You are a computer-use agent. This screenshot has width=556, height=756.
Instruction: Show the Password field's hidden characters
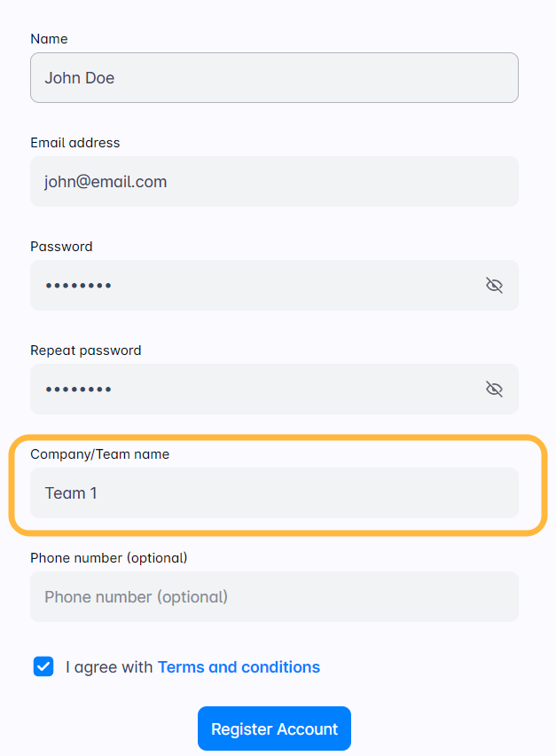tap(494, 285)
